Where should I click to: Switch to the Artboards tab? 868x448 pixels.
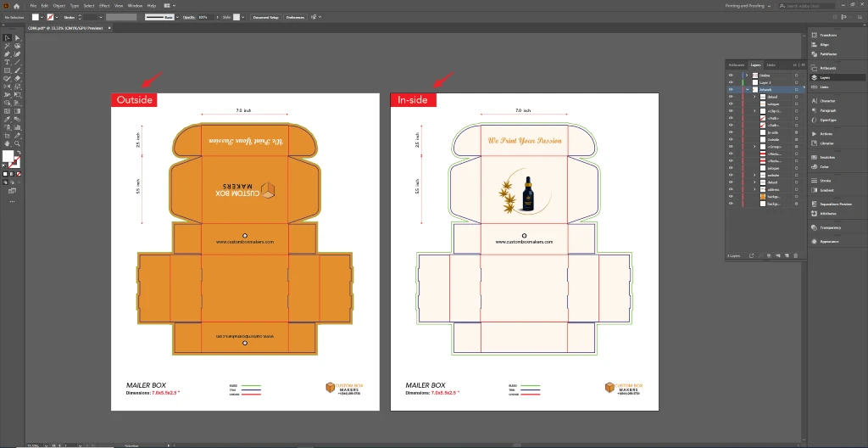[736, 65]
